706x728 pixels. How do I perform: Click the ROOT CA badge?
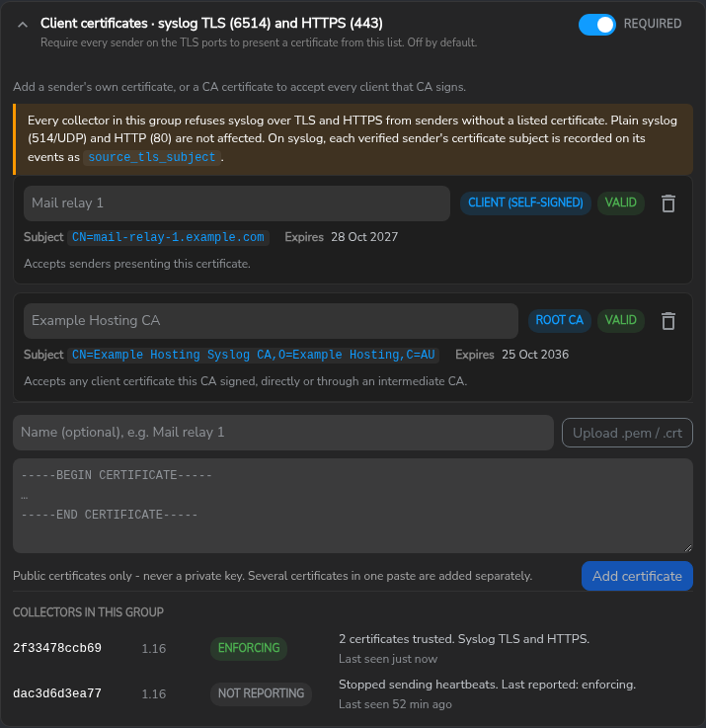coord(559,320)
